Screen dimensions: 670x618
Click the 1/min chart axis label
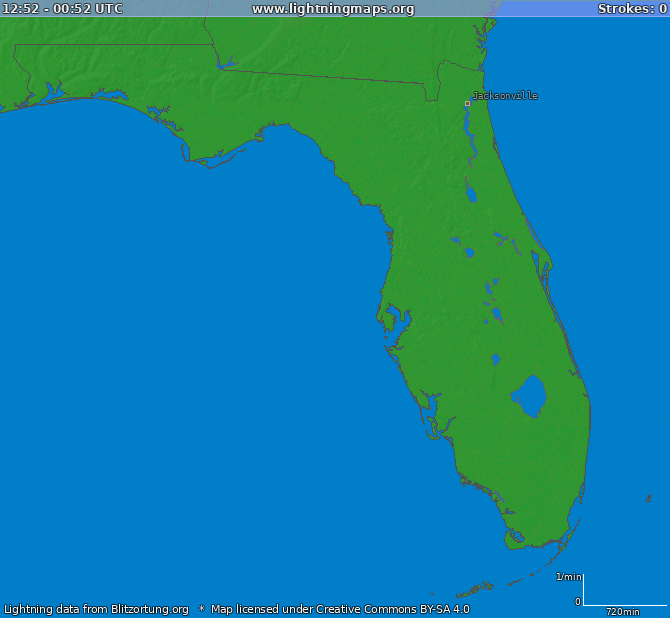[569, 577]
